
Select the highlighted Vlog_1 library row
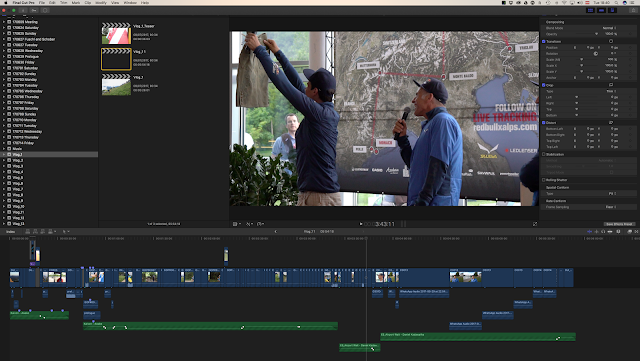tap(49, 154)
